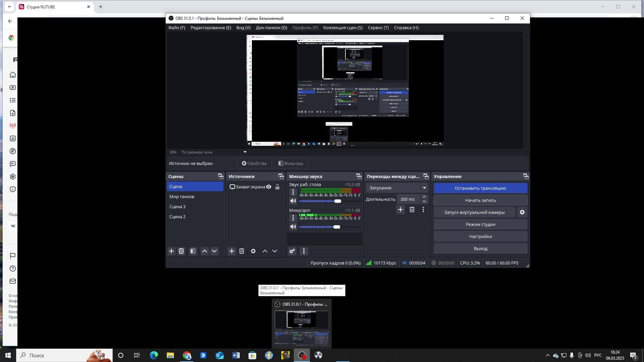Open source properties gear in Sources panel
The image size is (644, 362).
pos(253,251)
